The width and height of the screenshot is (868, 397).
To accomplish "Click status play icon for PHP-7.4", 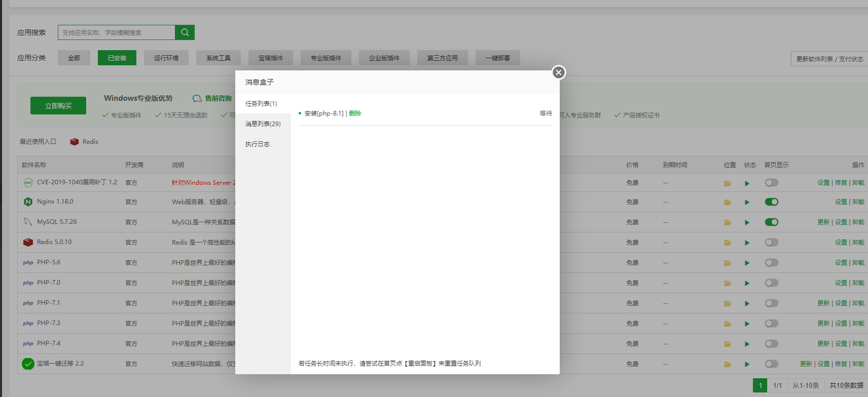I will (x=747, y=344).
